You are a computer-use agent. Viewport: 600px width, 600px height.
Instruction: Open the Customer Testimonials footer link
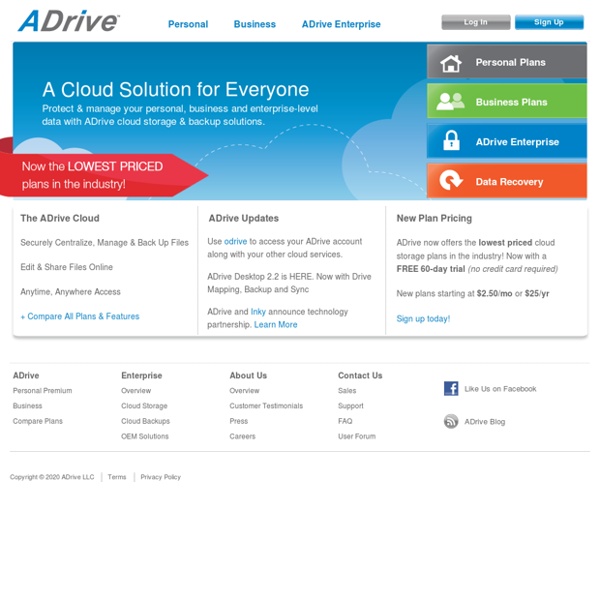[266, 406]
